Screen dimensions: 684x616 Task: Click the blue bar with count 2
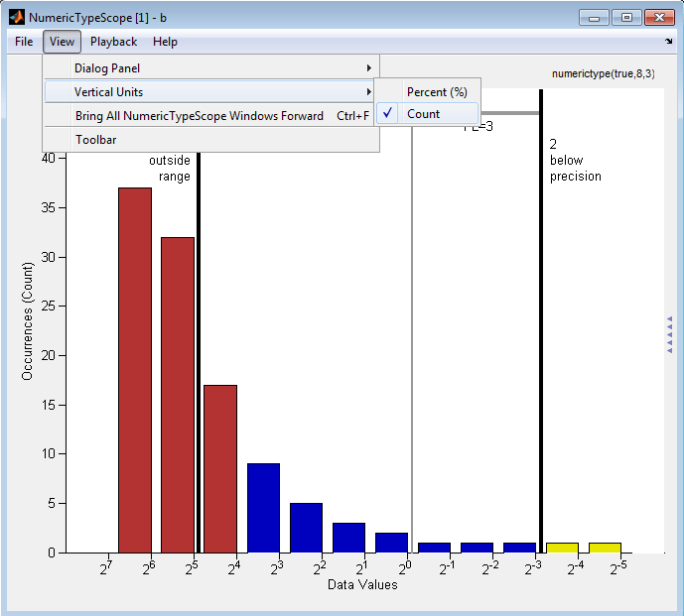[392, 543]
